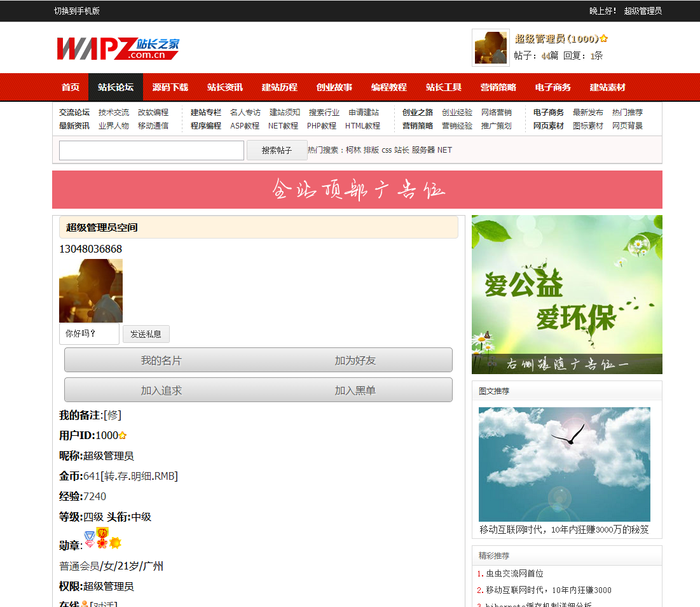Select 站长工具 from the main menu
Viewport: 700px width, 607px height.
pyautogui.click(x=443, y=87)
